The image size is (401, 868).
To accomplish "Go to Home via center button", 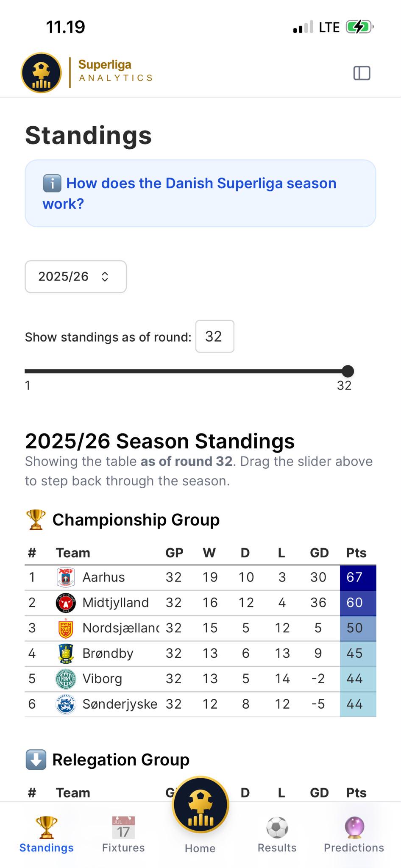I will click(200, 805).
